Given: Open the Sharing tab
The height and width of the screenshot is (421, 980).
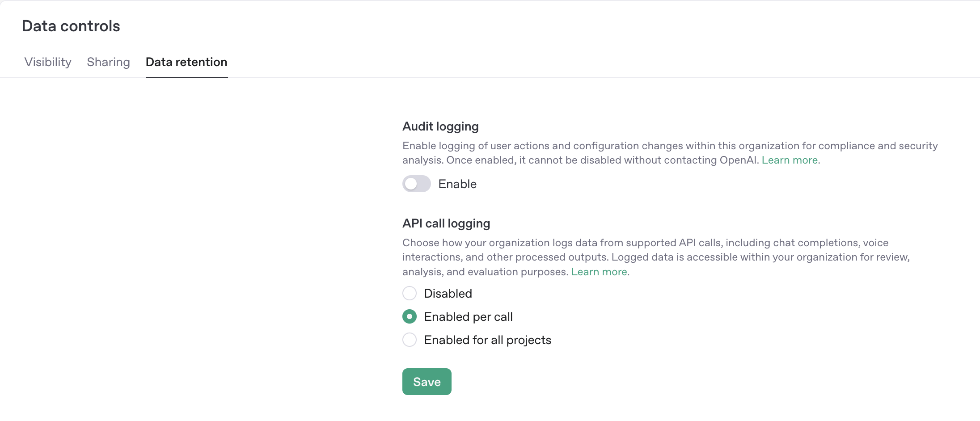Looking at the screenshot, I should tap(108, 62).
